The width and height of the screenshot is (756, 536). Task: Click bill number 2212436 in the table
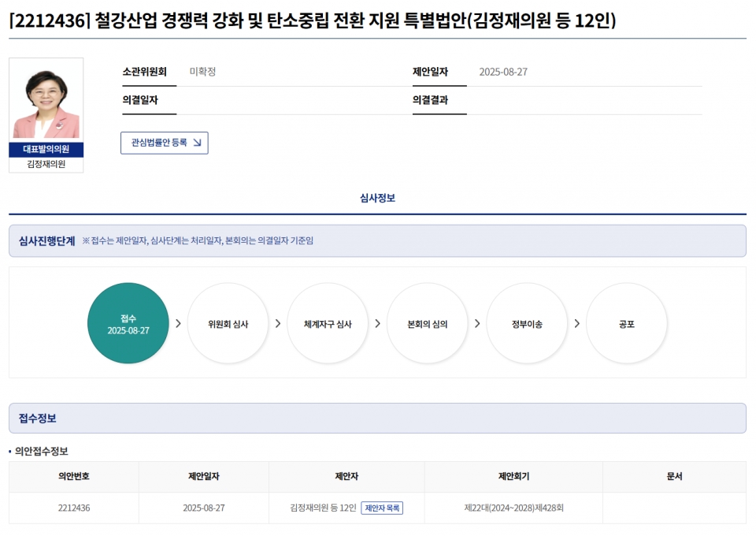(x=74, y=508)
